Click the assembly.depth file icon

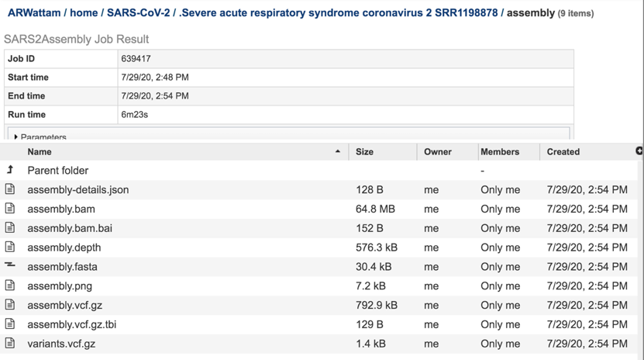point(10,247)
